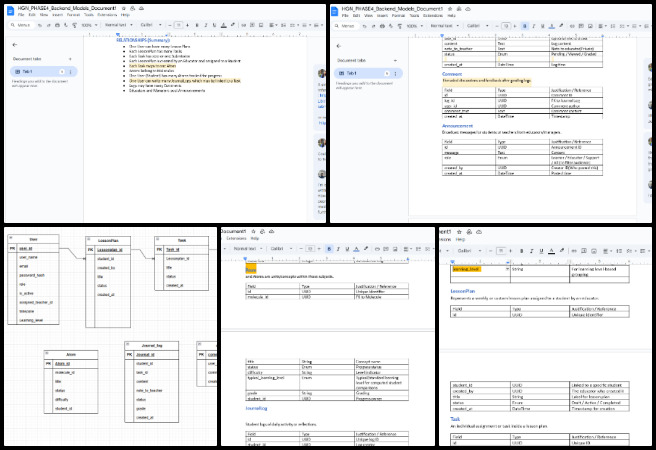Screen dimensions: 656x450
Task: Toggle underline in Atom table window
Action: (347, 249)
